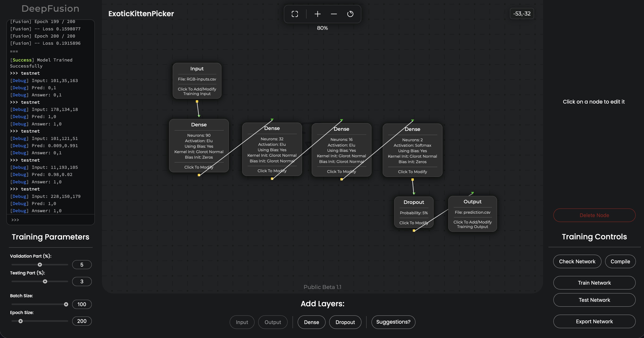The image size is (644, 338).
Task: Reset the canvas view with circular arrow icon
Action: point(350,14)
